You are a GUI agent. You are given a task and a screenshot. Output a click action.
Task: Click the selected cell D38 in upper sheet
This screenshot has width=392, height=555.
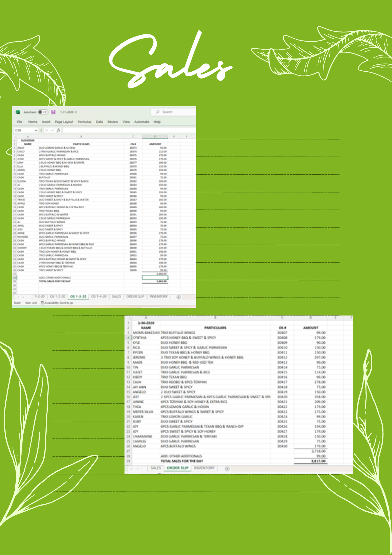coord(155,277)
